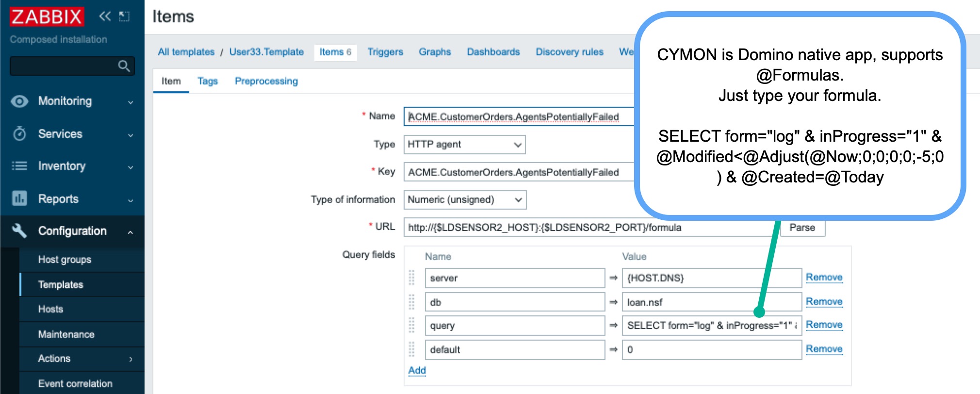This screenshot has height=394, width=980.
Task: Expand the Actions submenu arrow
Action: click(131, 359)
